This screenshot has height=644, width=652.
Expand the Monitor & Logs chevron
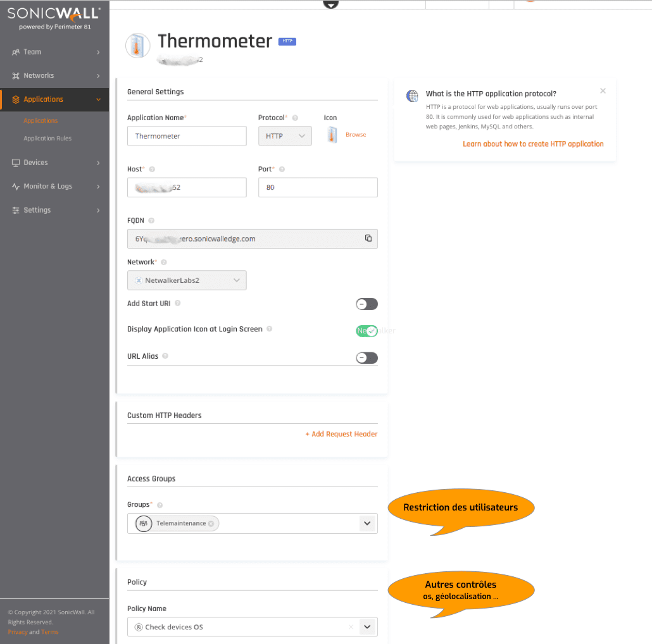(x=99, y=187)
